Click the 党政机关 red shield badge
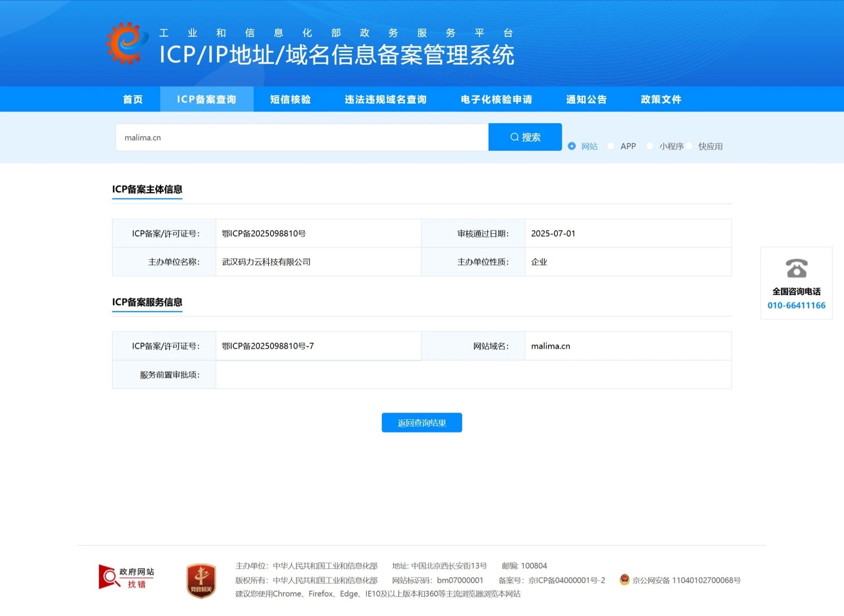844x616 pixels. tap(201, 580)
